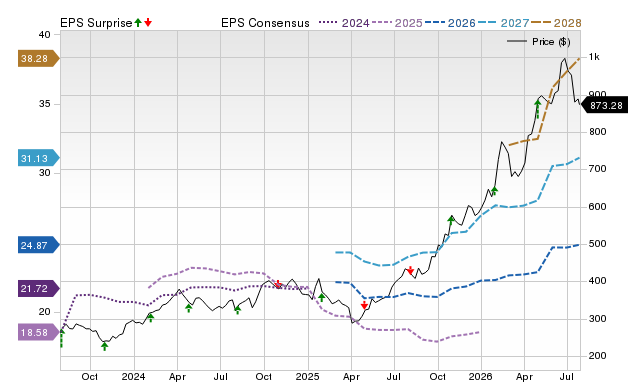The image size is (640, 382).
Task: Toggle the 2027 consensus series in the legend
Action: [503, 23]
